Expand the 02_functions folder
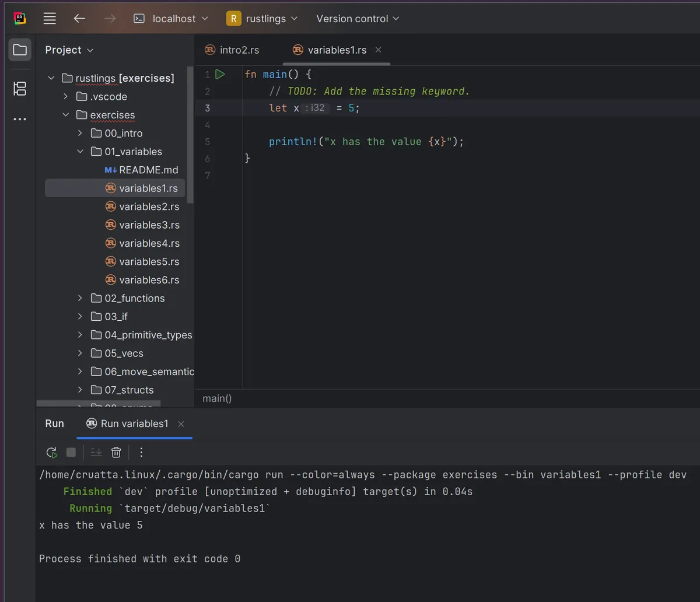 pyautogui.click(x=80, y=298)
